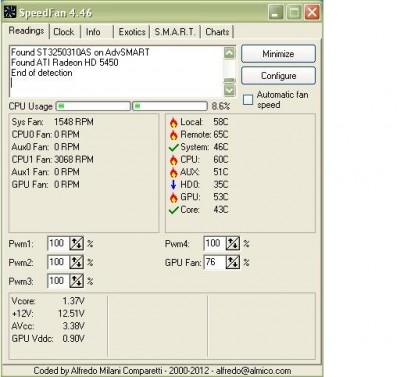Click inside the Pwm3 value field
400x377 pixels.
(58, 281)
